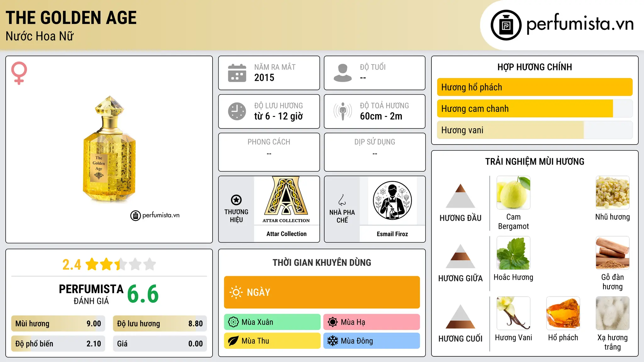This screenshot has height=362, width=644.
Task: Click the HƯƠNG GIỮA label
Action: click(461, 278)
